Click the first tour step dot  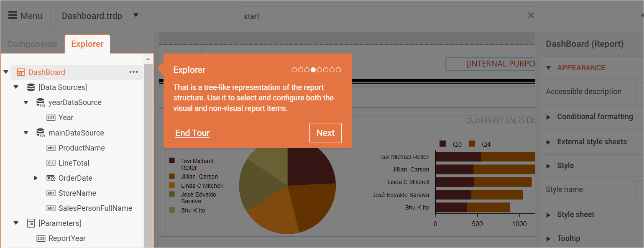click(x=294, y=70)
